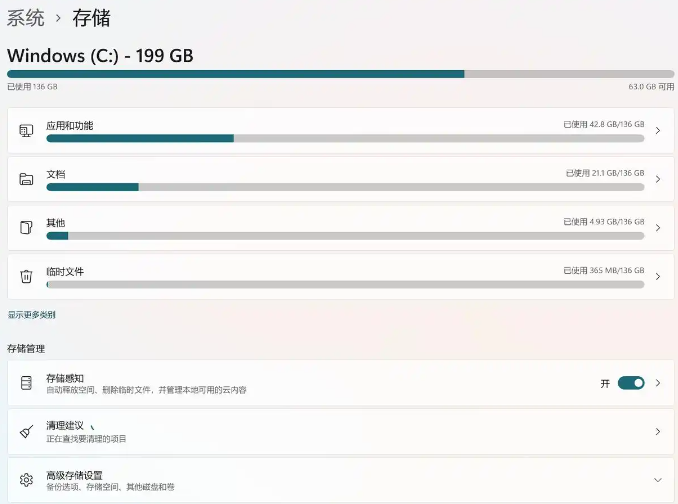Open the 清理建议 row
This screenshot has width=678, height=504.
341,432
